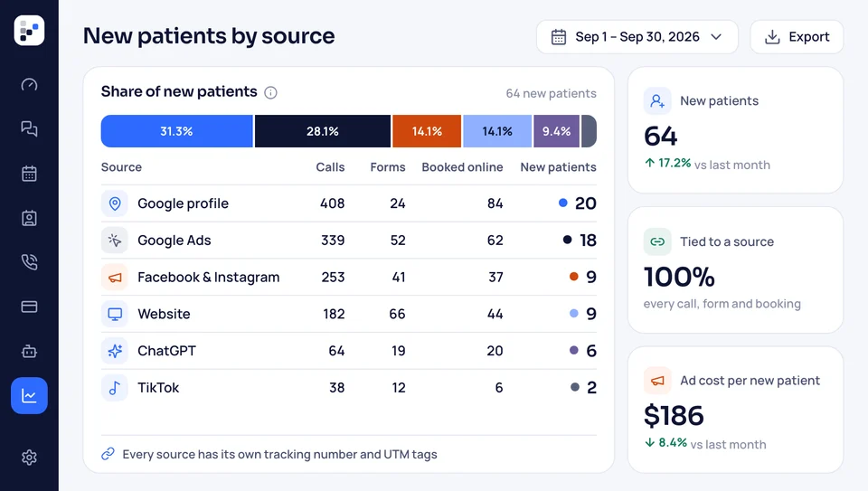Click the 18 new patients value for Google Ads

[588, 241]
